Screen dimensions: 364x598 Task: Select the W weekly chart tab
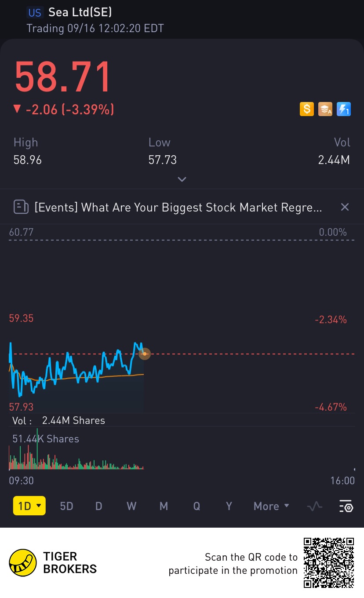[x=131, y=506]
